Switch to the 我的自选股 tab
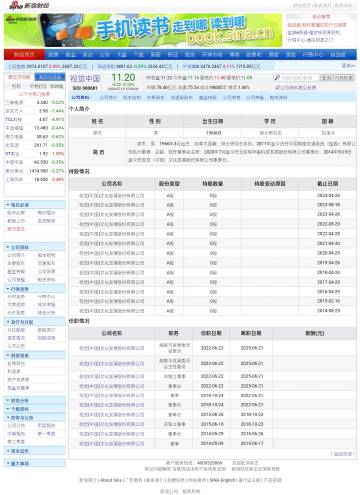The width and height of the screenshot is (360, 495). pyautogui.click(x=50, y=77)
